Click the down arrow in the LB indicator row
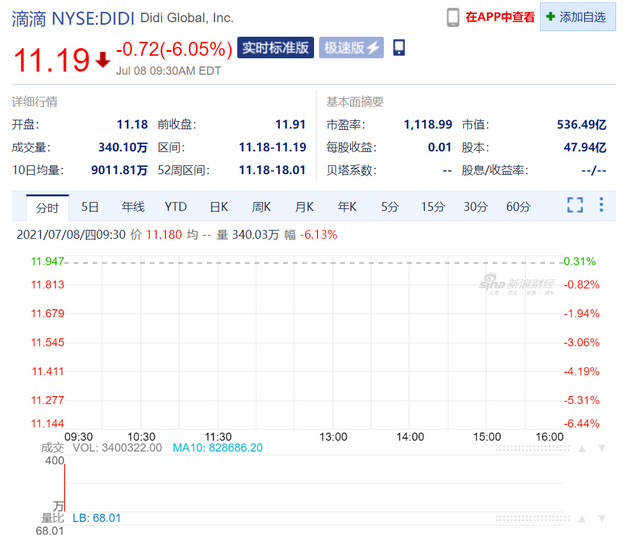 click(x=601, y=519)
